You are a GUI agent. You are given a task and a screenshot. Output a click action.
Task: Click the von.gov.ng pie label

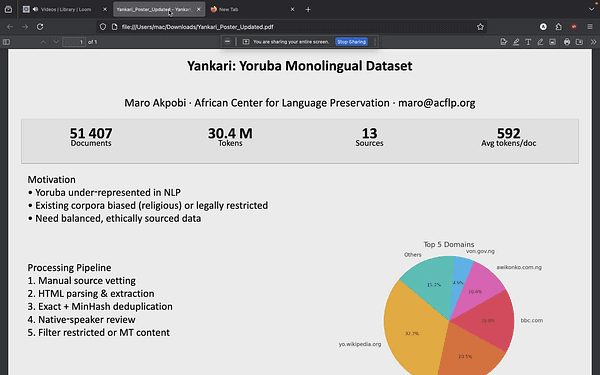coord(480,251)
